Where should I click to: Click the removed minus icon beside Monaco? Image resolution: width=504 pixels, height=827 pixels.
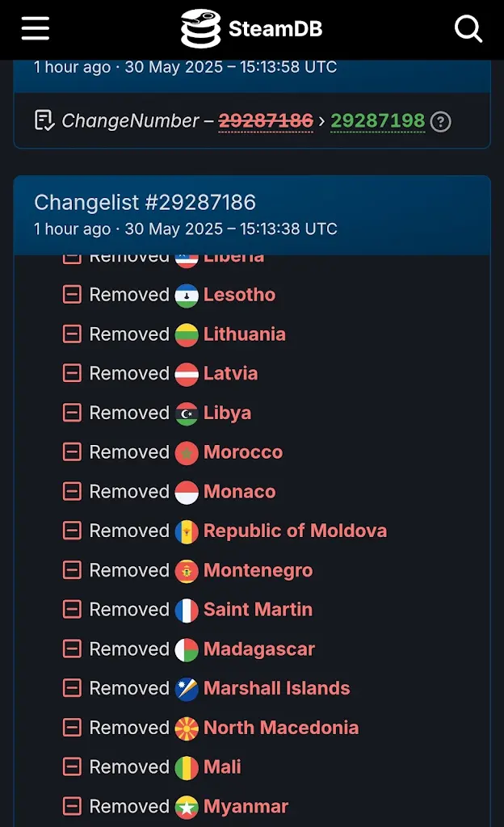(x=73, y=492)
